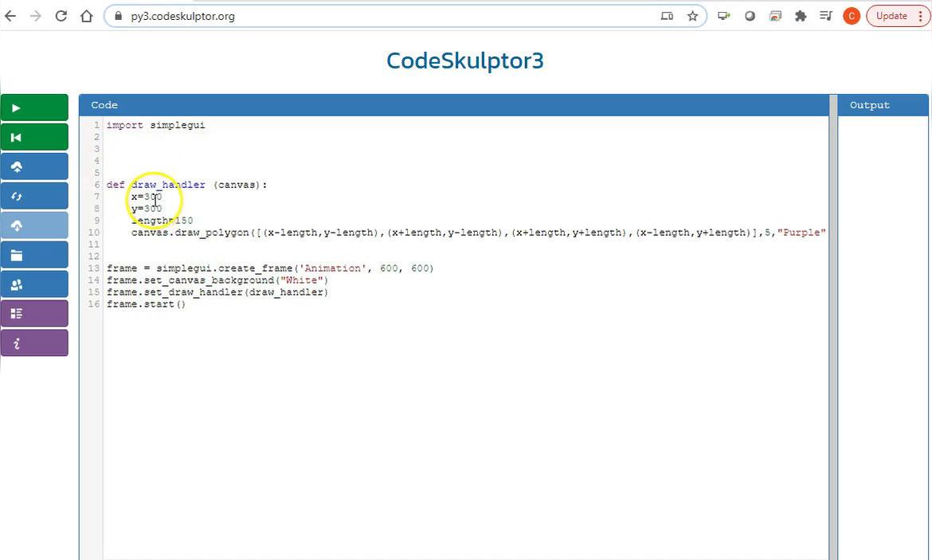Open the purple info icon for demos
Screen dimensions: 932x560
click(34, 343)
